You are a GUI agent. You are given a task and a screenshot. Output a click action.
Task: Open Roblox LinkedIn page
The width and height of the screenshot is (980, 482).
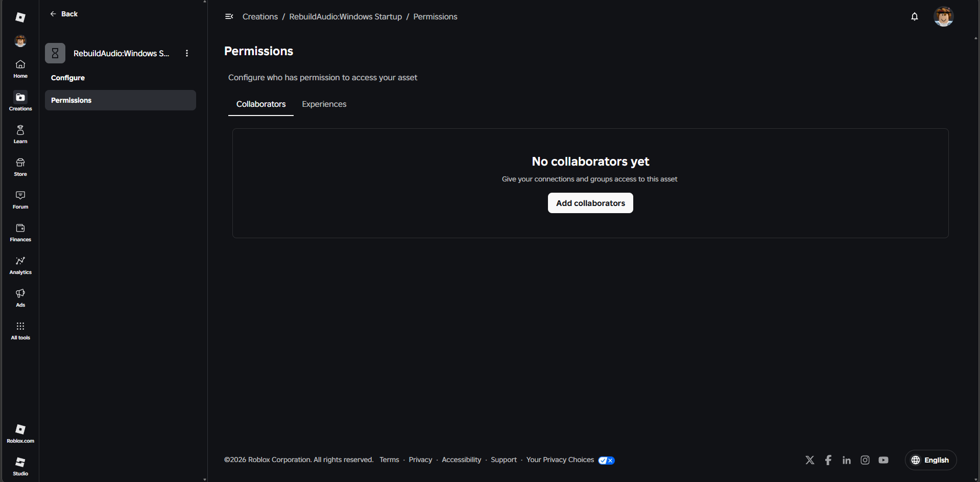coord(847,460)
